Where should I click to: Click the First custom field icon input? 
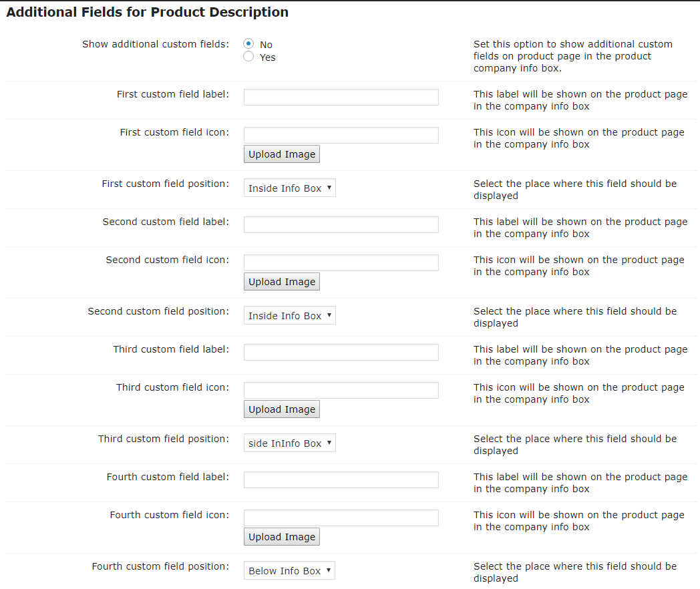pos(341,135)
